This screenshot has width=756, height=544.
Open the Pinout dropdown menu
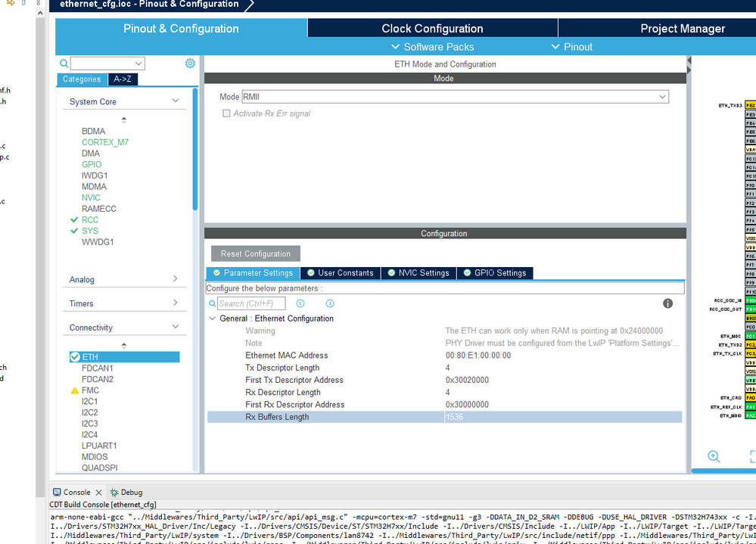point(571,47)
